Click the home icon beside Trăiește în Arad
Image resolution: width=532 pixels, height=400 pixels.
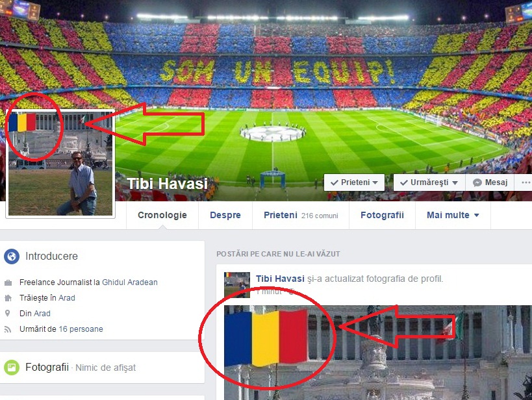coord(8,298)
